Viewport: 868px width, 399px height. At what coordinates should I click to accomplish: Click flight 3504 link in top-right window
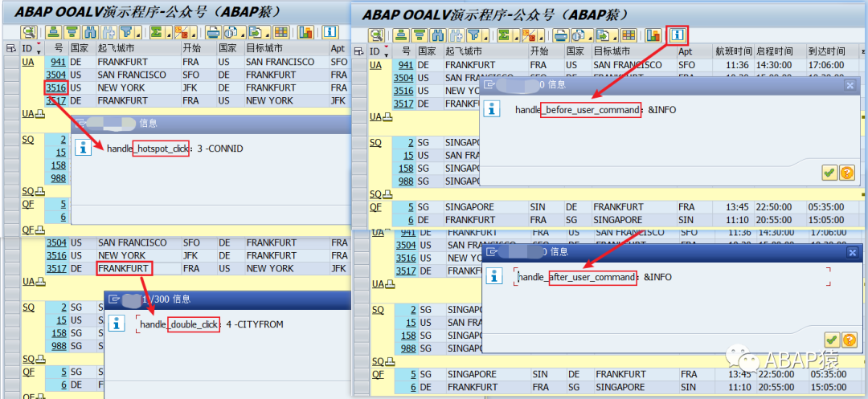(403, 78)
